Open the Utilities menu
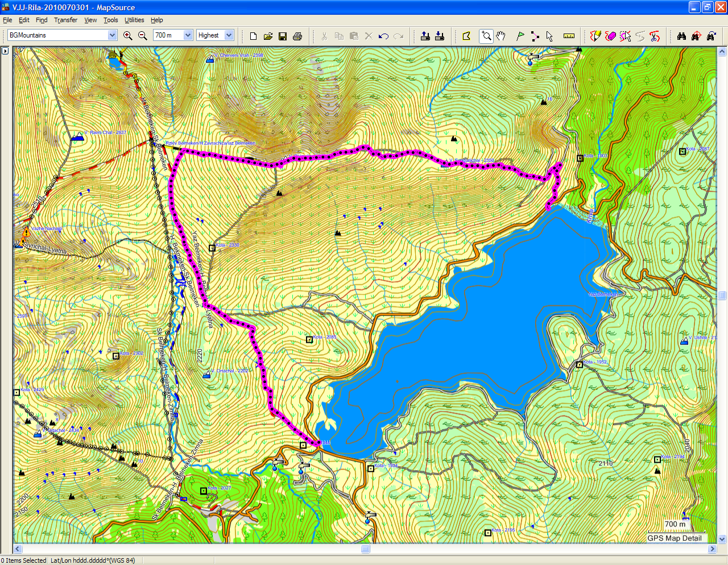Image resolution: width=728 pixels, height=565 pixels. [x=134, y=20]
